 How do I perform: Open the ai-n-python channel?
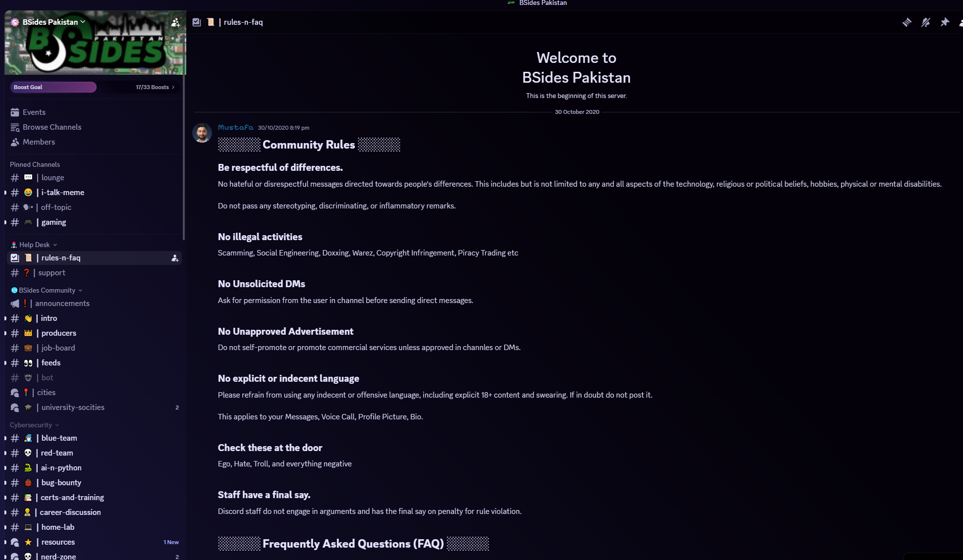click(x=93, y=468)
